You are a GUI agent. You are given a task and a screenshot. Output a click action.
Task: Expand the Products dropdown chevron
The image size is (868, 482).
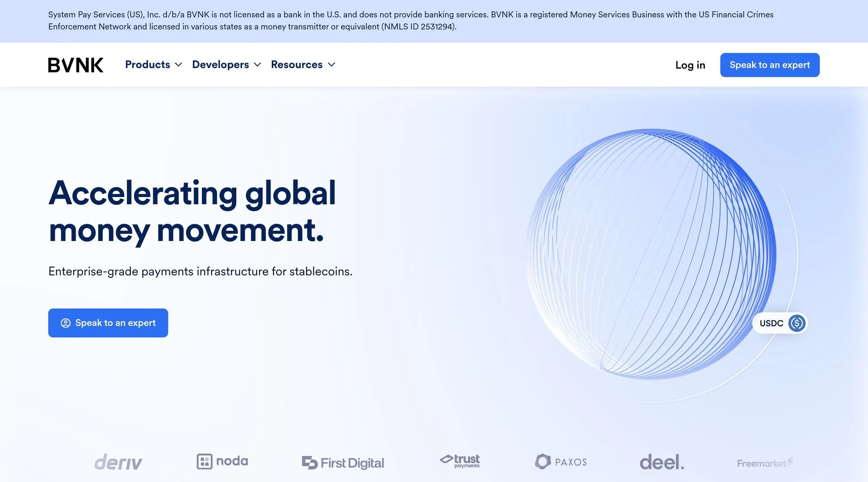click(x=179, y=65)
